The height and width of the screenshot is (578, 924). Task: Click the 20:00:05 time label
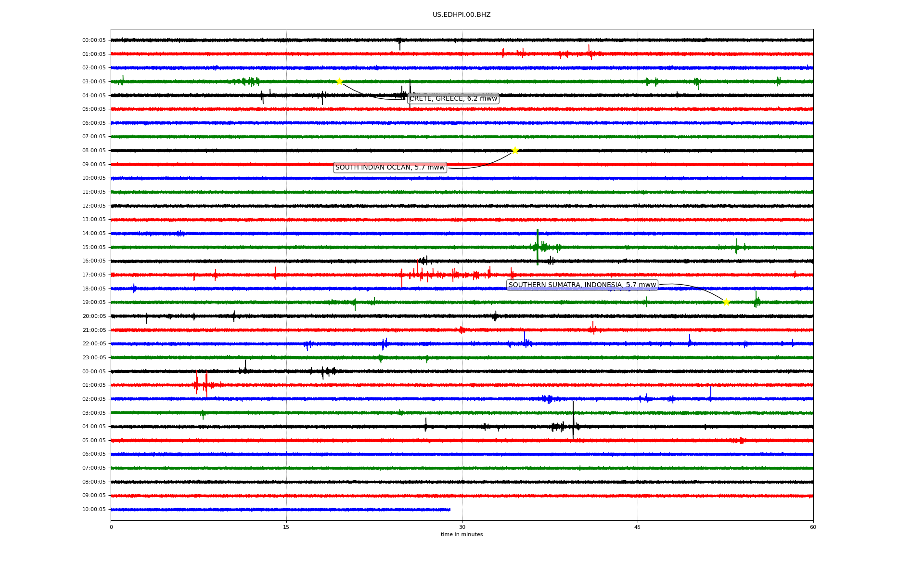[x=94, y=316]
